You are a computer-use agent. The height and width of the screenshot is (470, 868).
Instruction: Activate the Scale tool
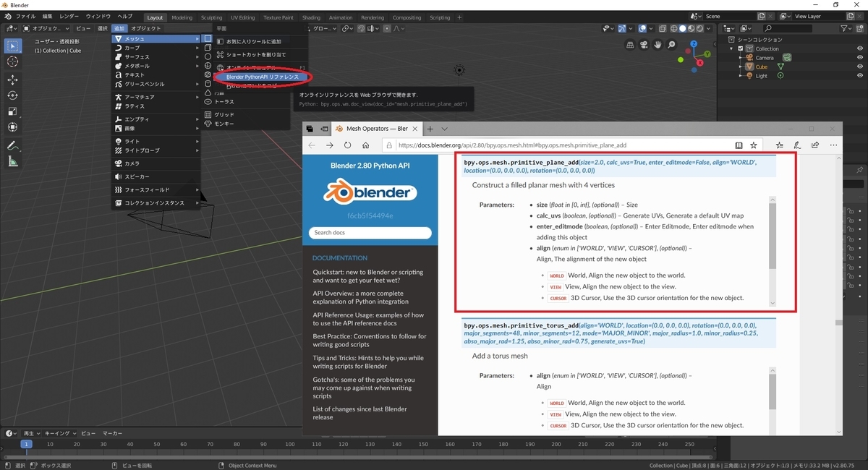pos(13,111)
